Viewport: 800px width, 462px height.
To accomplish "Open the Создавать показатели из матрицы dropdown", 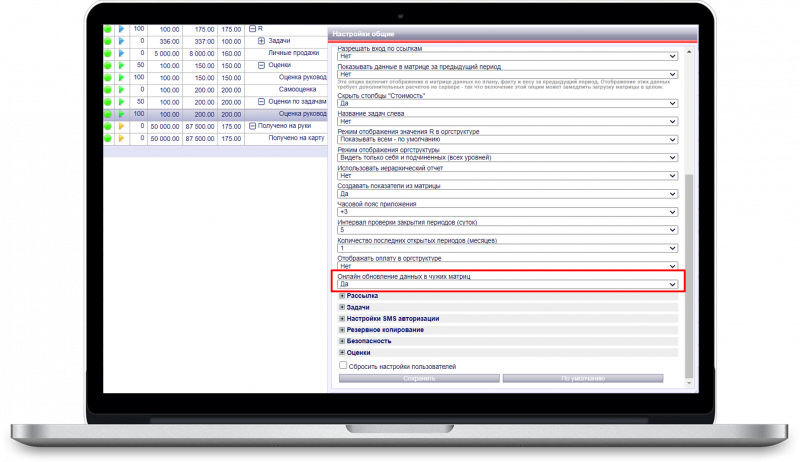I will point(508,194).
